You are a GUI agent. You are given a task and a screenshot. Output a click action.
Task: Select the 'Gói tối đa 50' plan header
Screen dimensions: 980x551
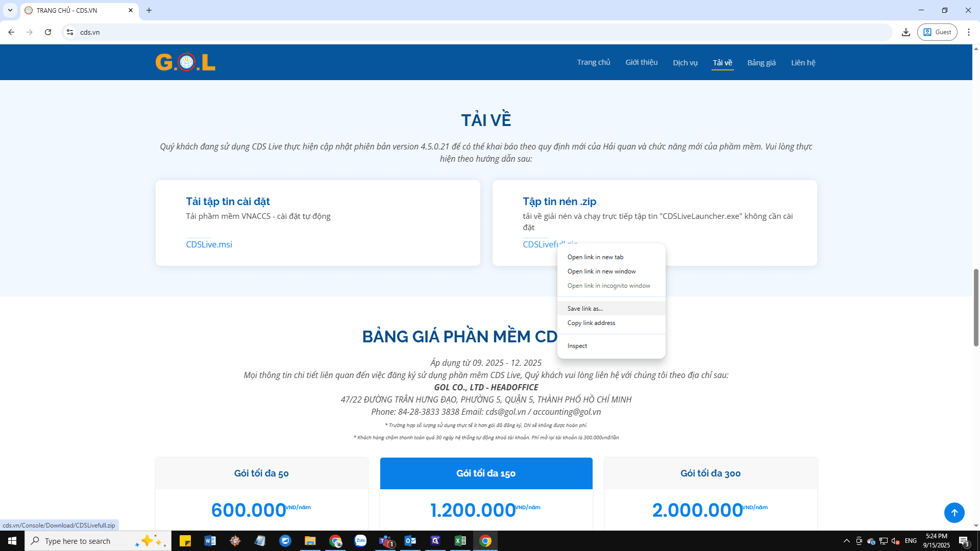click(262, 473)
